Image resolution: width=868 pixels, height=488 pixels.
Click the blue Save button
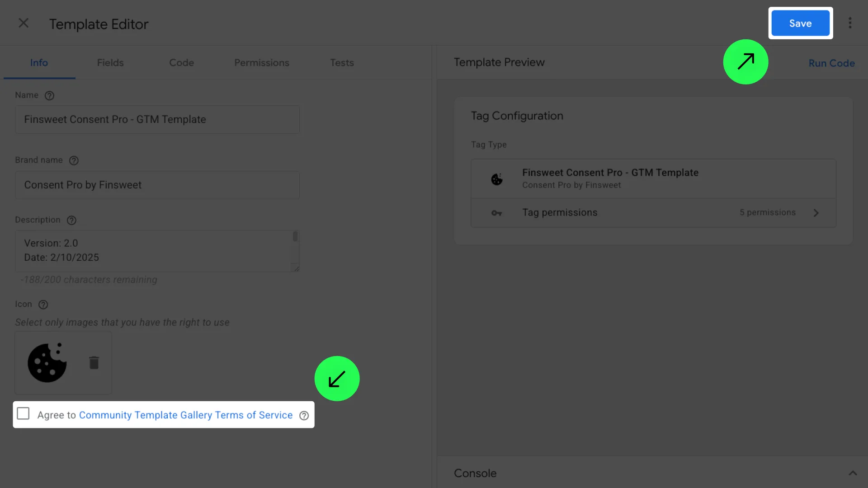[x=800, y=23]
